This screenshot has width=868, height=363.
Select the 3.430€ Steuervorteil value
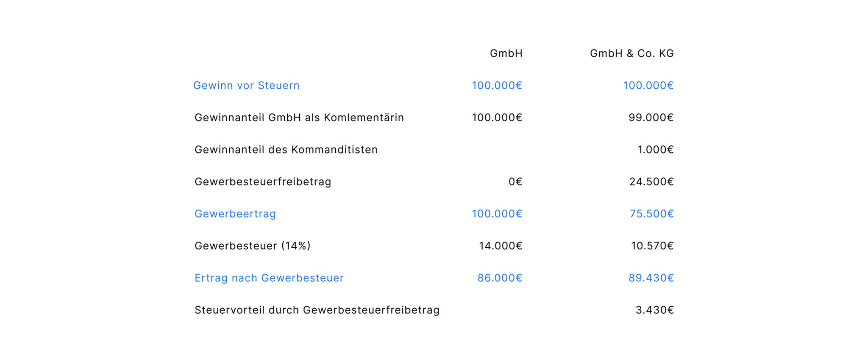pos(654,310)
